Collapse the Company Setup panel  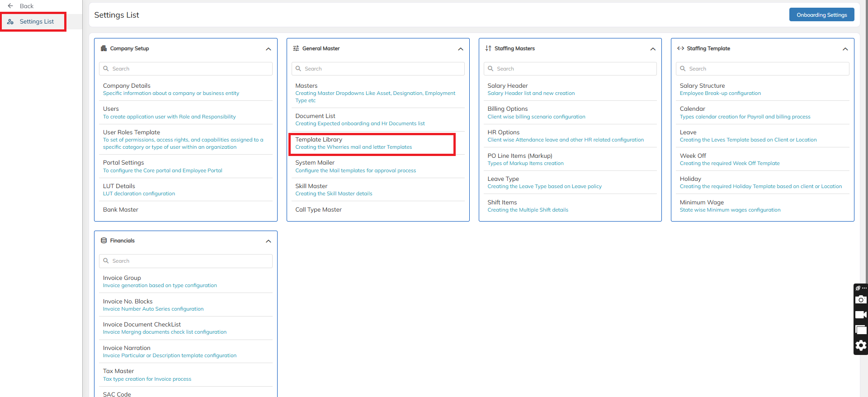click(x=269, y=49)
